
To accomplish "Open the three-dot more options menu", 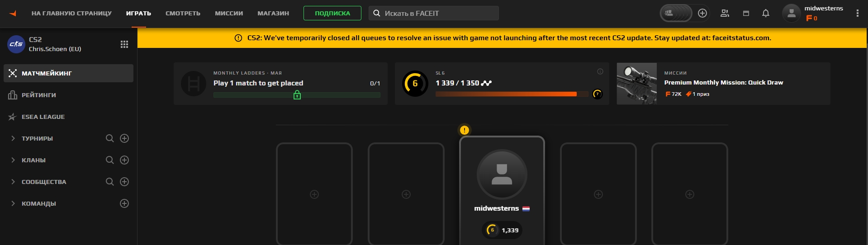I will click(857, 13).
